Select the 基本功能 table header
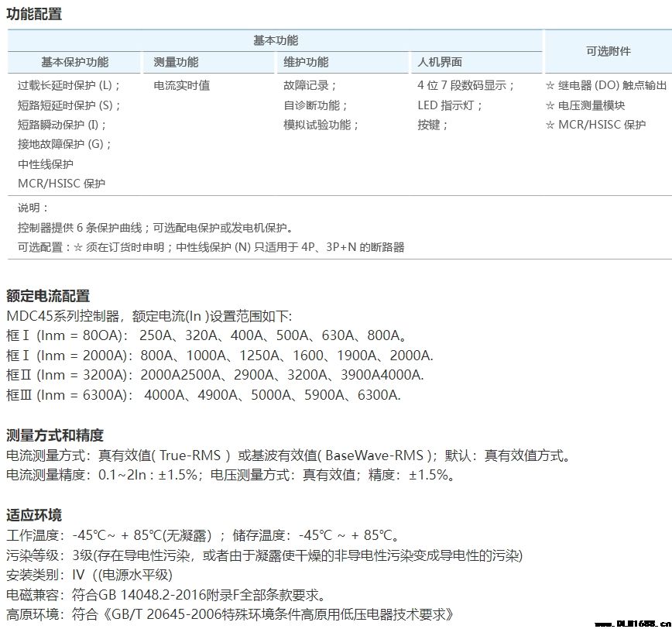 276,40
